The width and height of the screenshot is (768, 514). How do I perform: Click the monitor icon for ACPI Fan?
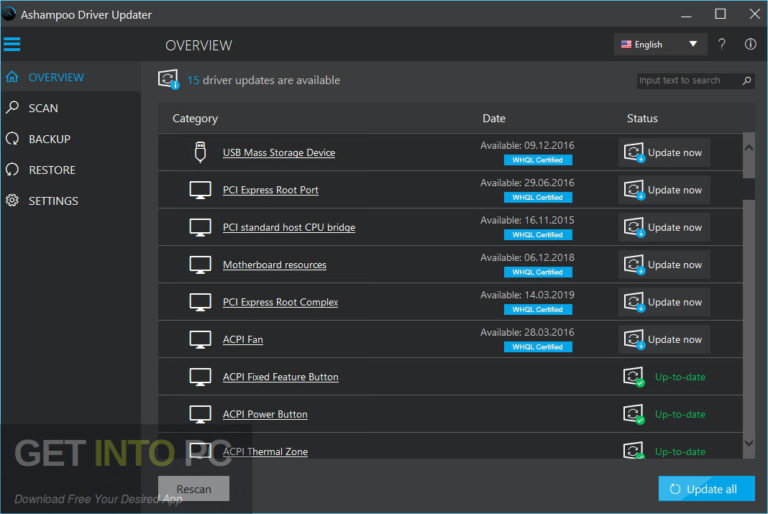point(200,340)
